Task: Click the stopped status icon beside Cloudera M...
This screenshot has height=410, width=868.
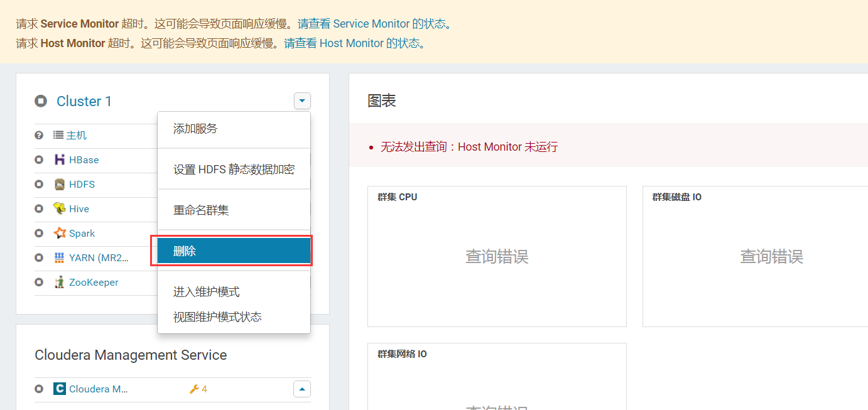Action: point(39,389)
